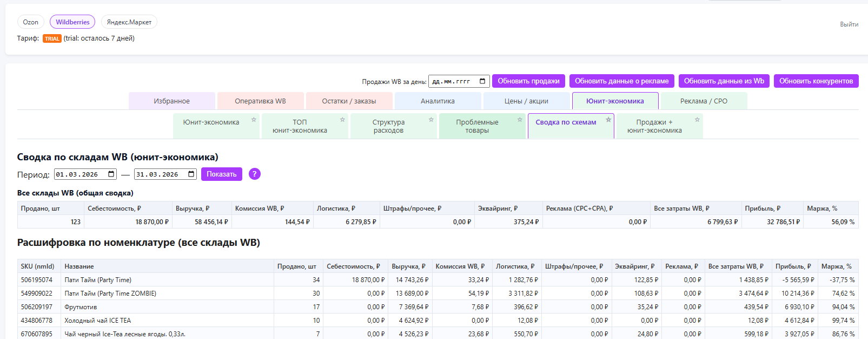Click the Фрутмотив product name

81,307
